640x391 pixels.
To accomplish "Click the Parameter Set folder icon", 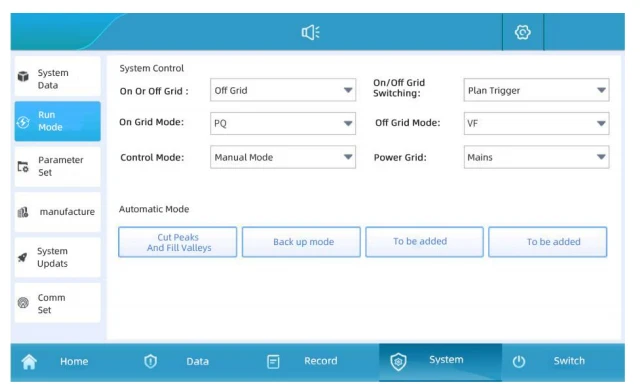I will [23, 167].
